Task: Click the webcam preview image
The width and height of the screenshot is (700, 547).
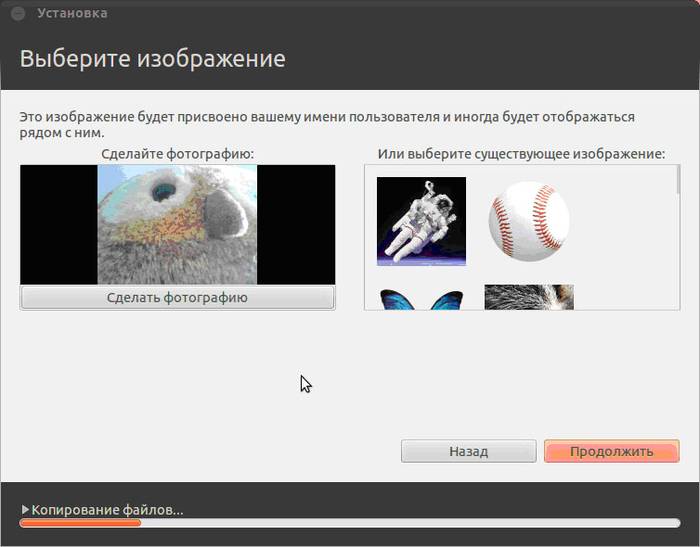Action: click(177, 225)
